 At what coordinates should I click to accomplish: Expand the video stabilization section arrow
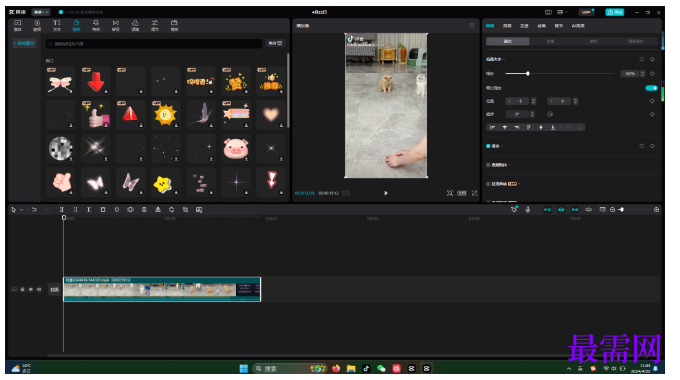click(x=510, y=165)
